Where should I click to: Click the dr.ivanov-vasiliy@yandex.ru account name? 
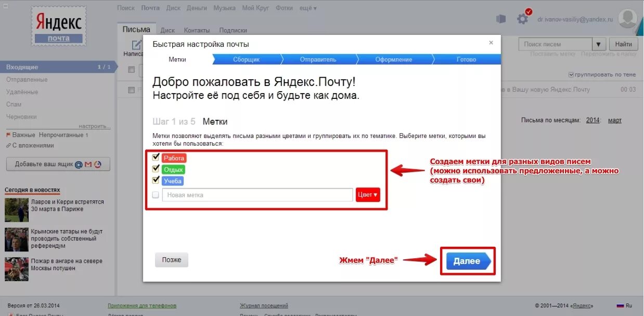(575, 19)
